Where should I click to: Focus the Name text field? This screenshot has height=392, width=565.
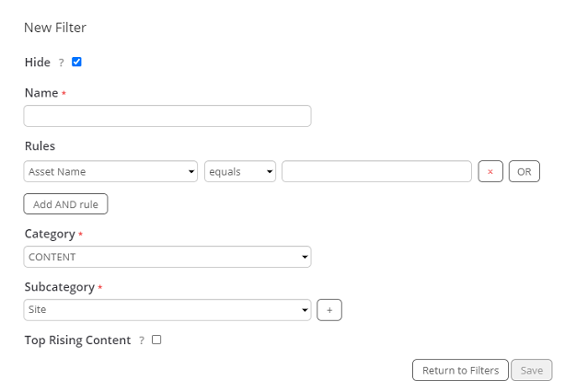[x=167, y=116]
